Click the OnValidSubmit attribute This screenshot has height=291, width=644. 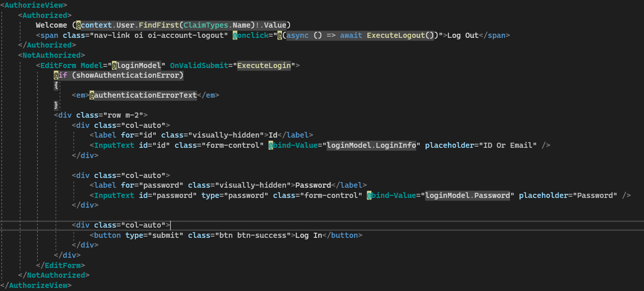[x=199, y=65]
